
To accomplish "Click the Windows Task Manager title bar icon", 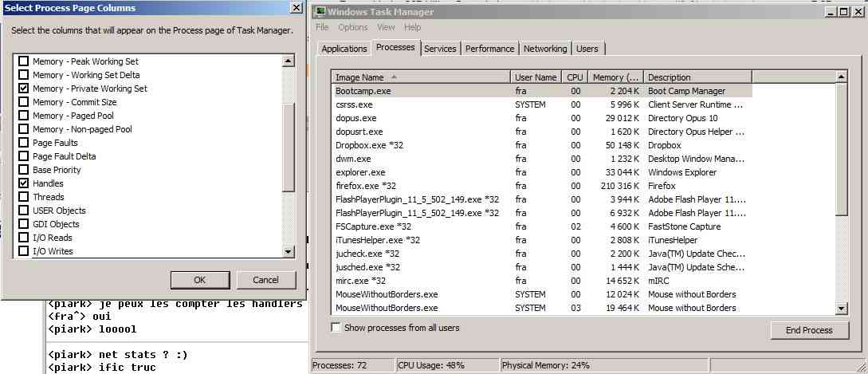I will tap(320, 12).
